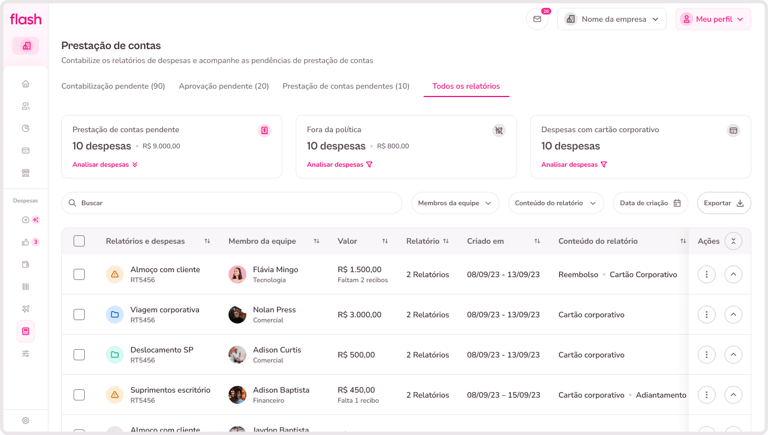Image resolution: width=768 pixels, height=435 pixels.
Task: Open the three-dot actions for Almoço com cliente
Action: 706,274
